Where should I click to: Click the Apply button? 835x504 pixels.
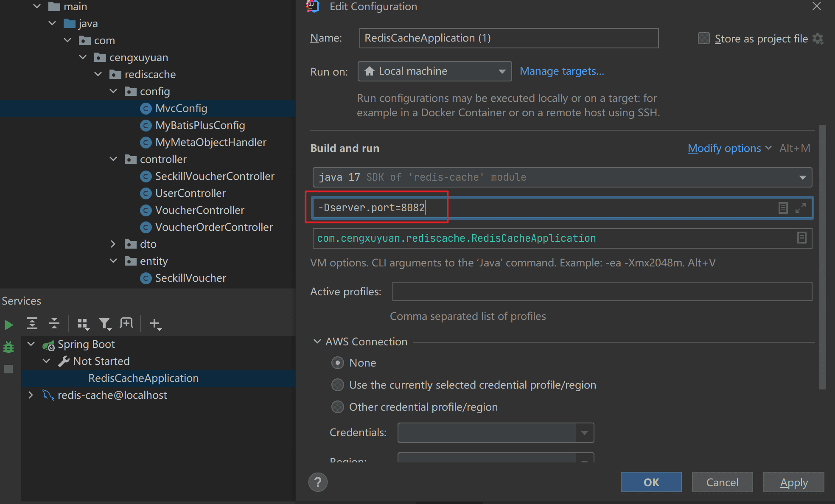pos(793,482)
